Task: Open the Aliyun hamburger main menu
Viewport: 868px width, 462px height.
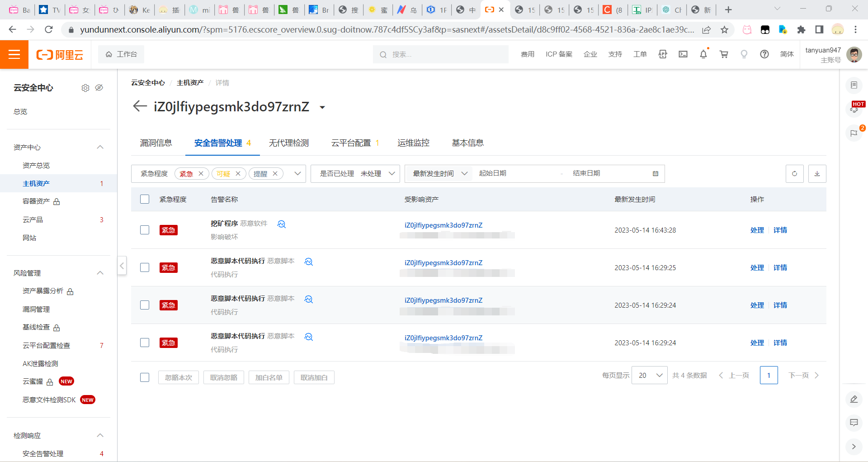Action: (x=14, y=54)
